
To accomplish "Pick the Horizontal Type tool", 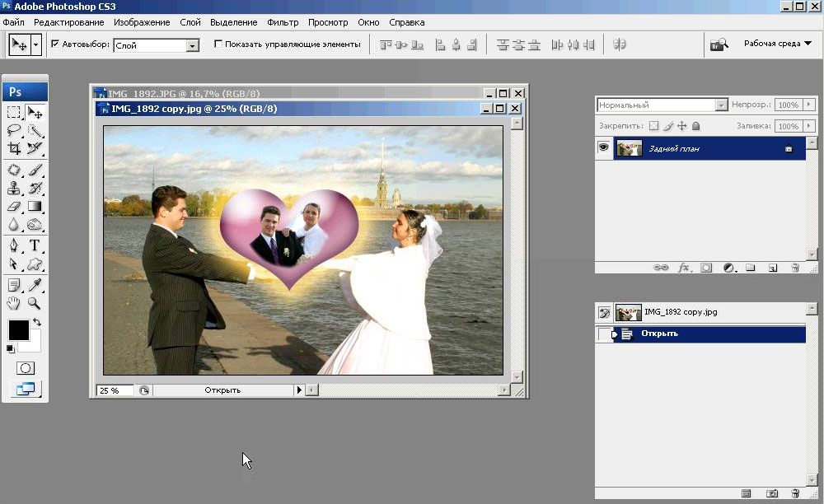I will [x=35, y=245].
